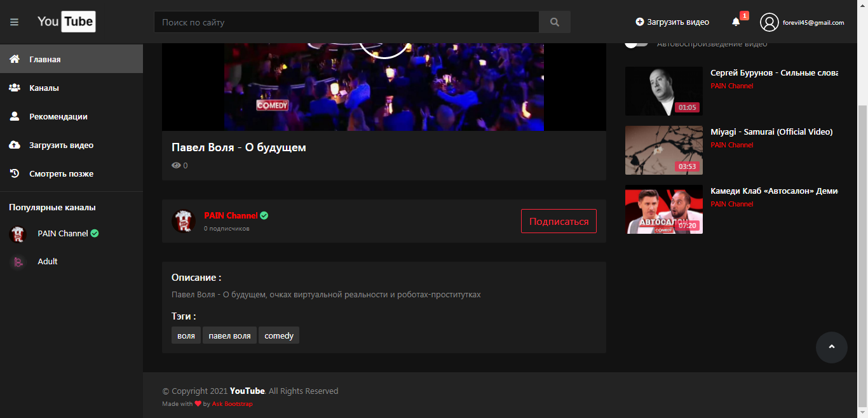Screen dimensions: 868x418
Task: Open the YouTube logo home link
Action: (66, 22)
